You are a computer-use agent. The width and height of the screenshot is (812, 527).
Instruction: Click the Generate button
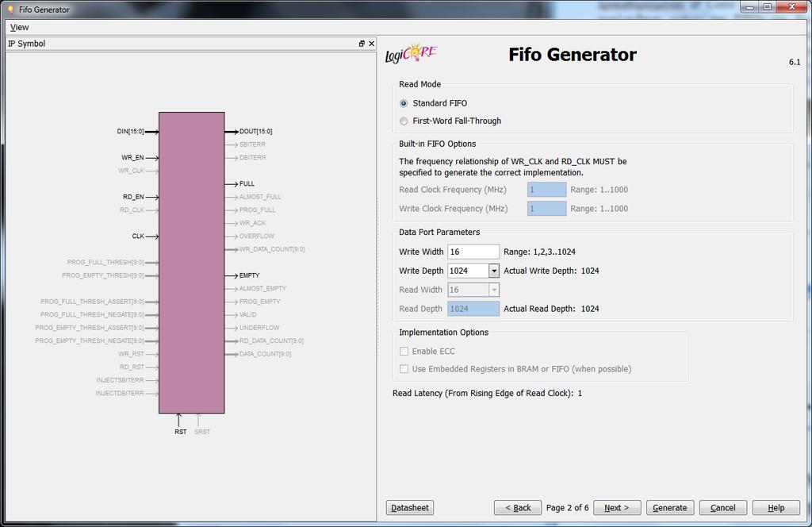[x=670, y=508]
